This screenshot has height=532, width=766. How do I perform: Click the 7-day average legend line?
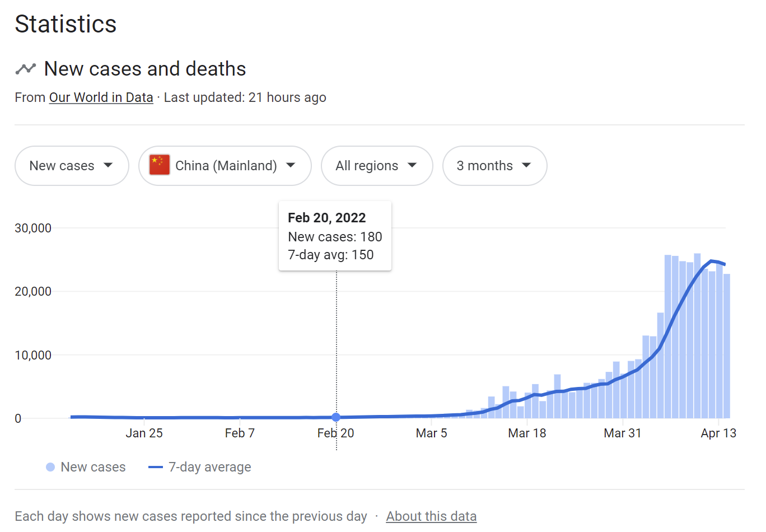pos(155,467)
